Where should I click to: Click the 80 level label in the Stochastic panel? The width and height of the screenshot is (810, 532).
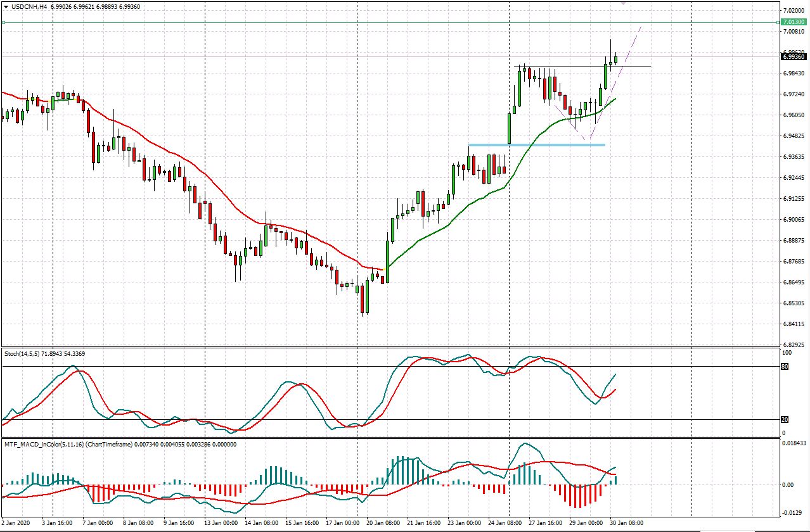785,366
